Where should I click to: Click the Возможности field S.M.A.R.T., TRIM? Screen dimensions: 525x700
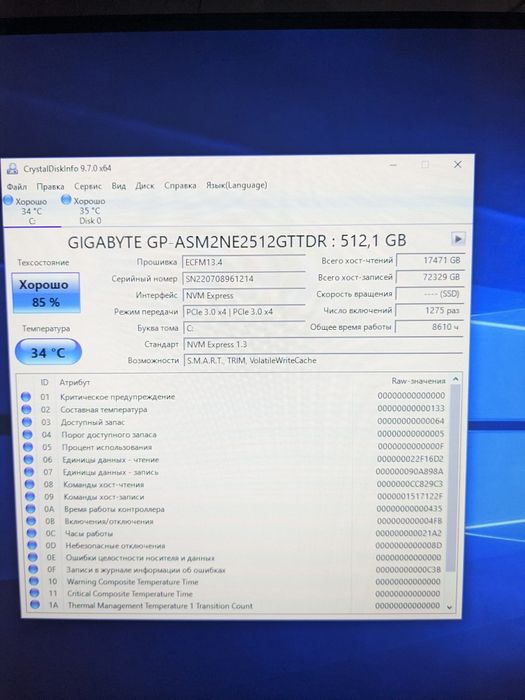[x=323, y=360]
